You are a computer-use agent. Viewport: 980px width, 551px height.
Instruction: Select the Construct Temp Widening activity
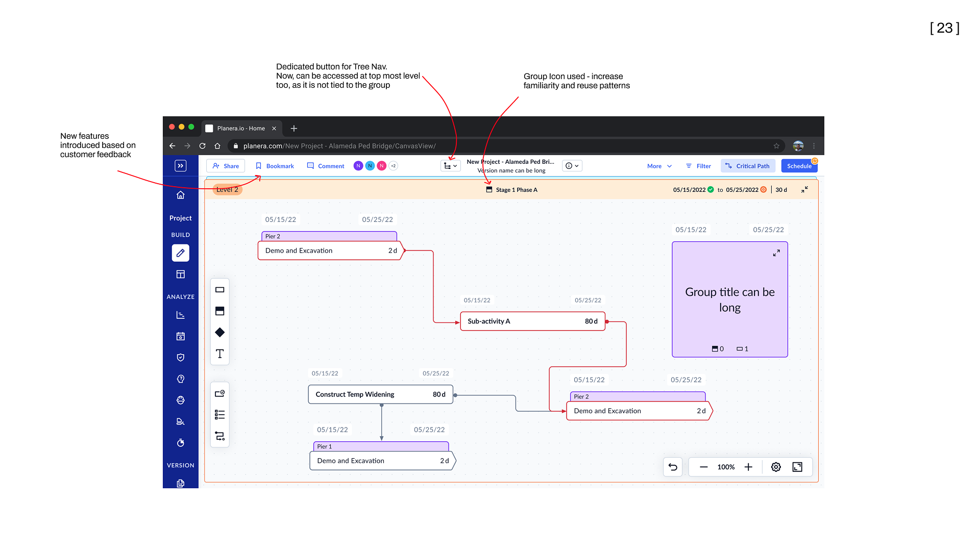point(380,394)
